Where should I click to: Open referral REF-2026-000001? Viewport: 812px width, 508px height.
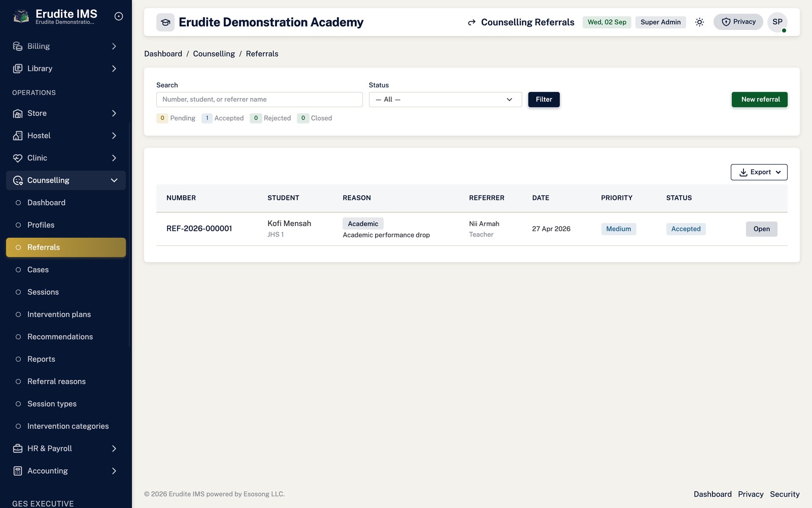tap(761, 229)
